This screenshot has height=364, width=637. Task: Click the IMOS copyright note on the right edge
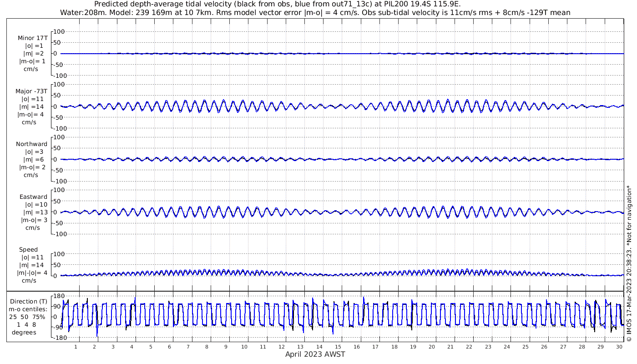(x=629, y=263)
